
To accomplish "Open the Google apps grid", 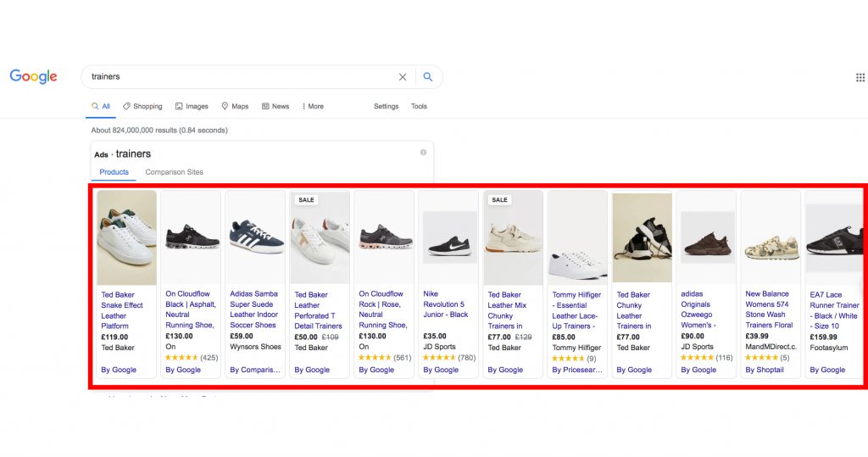I will point(860,77).
